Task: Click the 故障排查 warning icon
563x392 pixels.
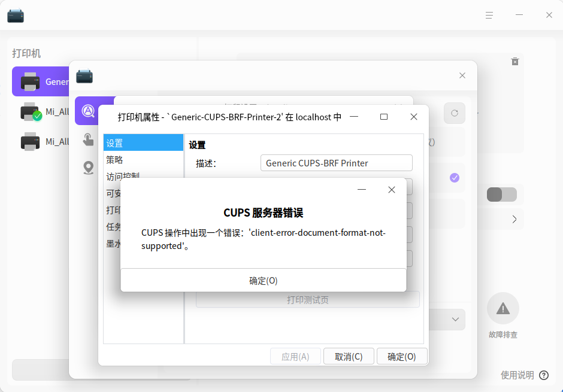Action: pyautogui.click(x=503, y=308)
